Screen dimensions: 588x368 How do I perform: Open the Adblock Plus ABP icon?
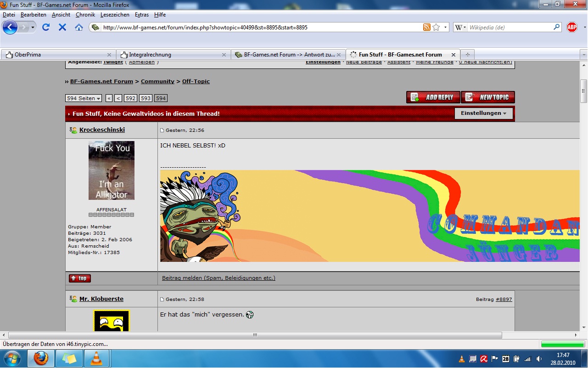(572, 27)
